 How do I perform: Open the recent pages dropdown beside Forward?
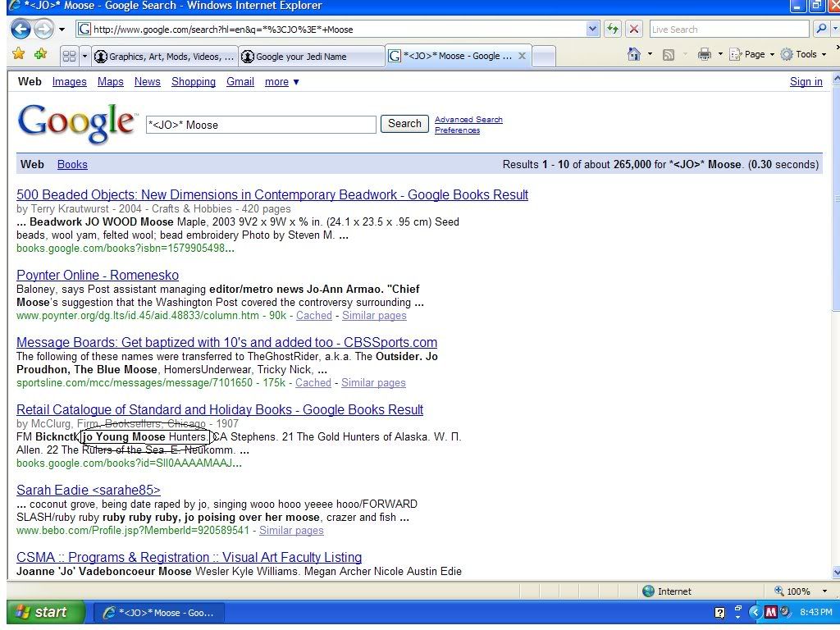62,30
